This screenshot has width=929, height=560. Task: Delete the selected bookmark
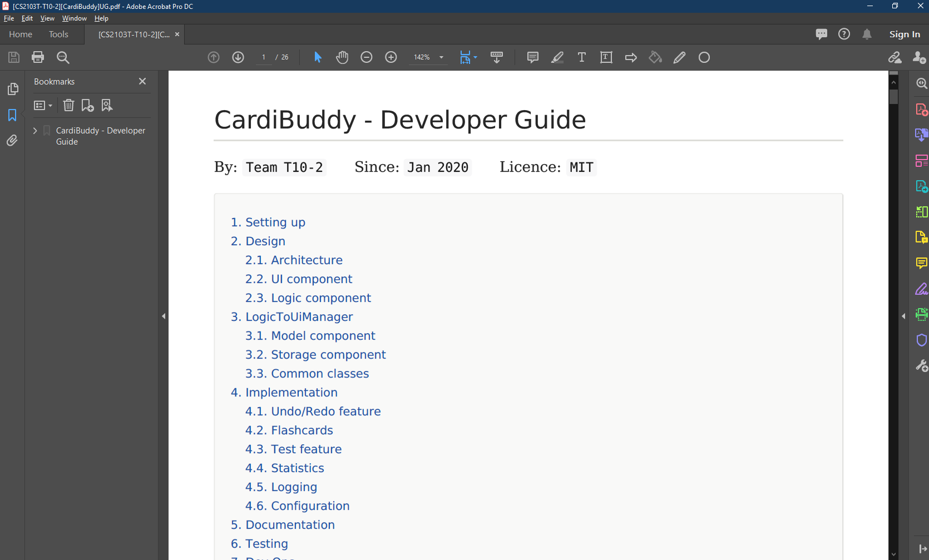[x=68, y=105]
